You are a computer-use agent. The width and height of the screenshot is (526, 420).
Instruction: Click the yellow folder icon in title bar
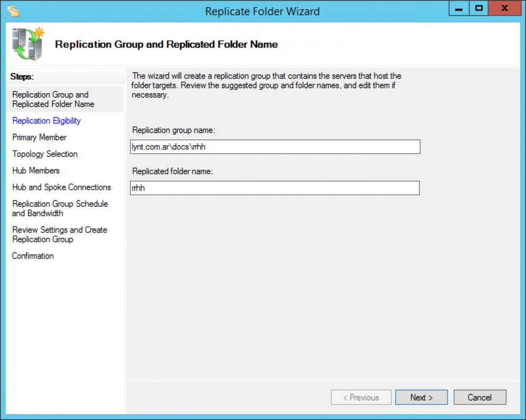13,10
